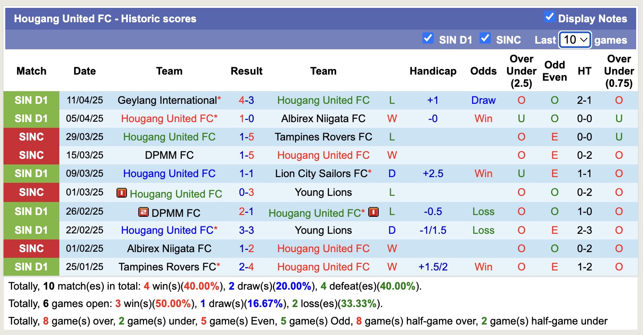Click the Handicap column header

point(433,71)
